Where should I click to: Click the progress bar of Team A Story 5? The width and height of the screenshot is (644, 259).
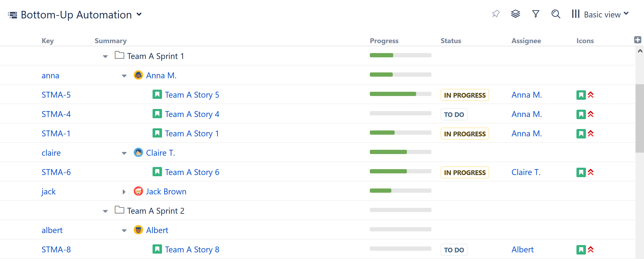coord(400,94)
